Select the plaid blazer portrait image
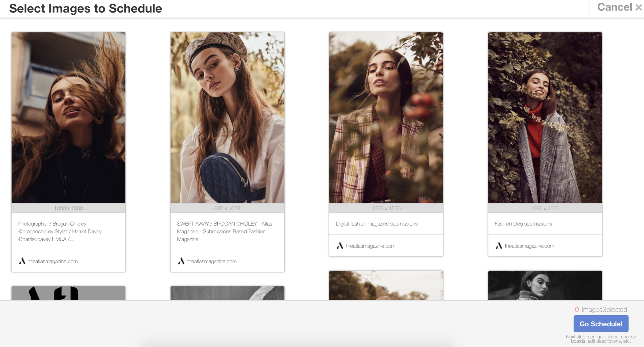Viewport: 644px width, 347px height. click(x=386, y=117)
